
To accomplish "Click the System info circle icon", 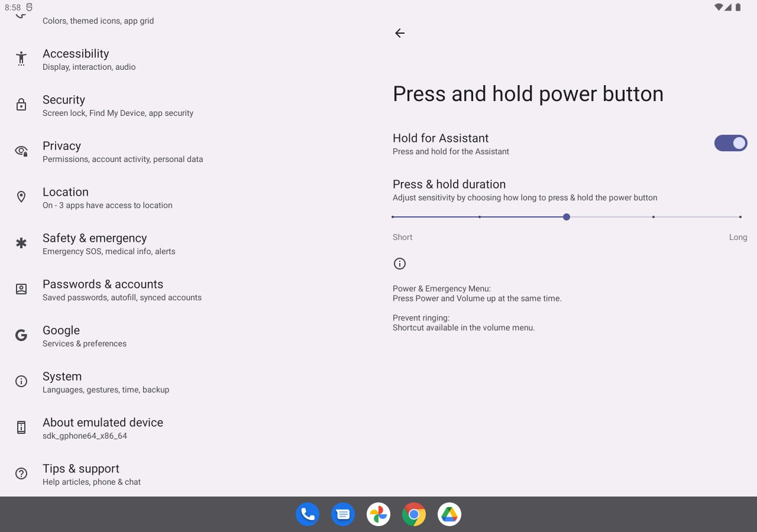I will (x=21, y=381).
